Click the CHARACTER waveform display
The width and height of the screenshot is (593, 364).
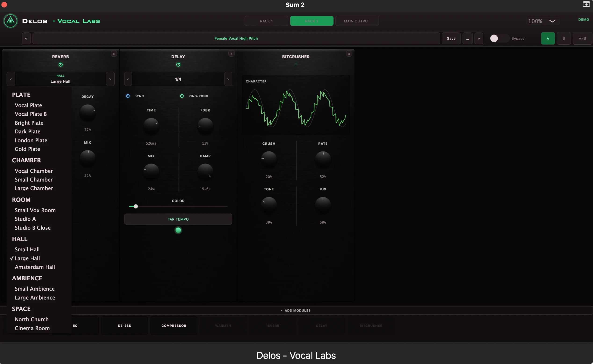click(x=296, y=105)
